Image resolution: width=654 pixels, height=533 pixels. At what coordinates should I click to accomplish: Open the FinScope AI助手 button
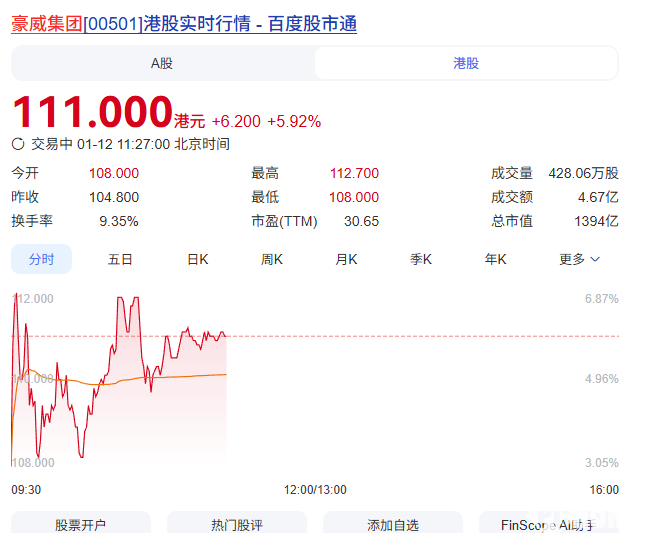pyautogui.click(x=548, y=524)
